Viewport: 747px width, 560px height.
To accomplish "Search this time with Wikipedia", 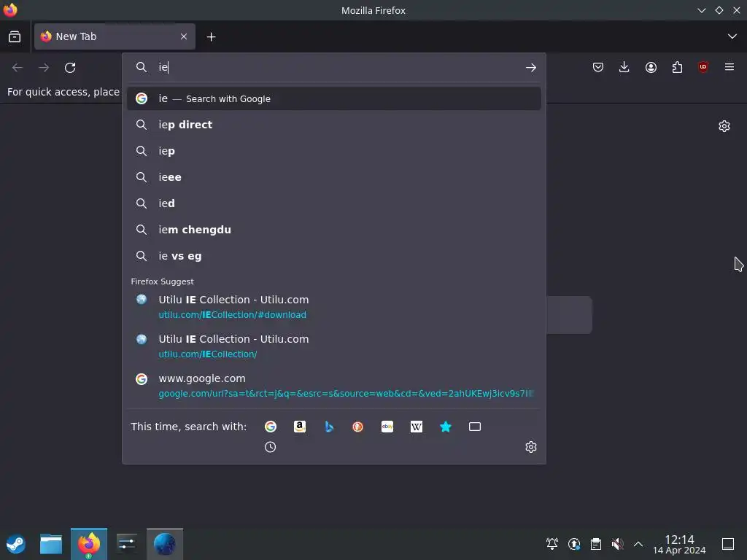I will click(417, 427).
